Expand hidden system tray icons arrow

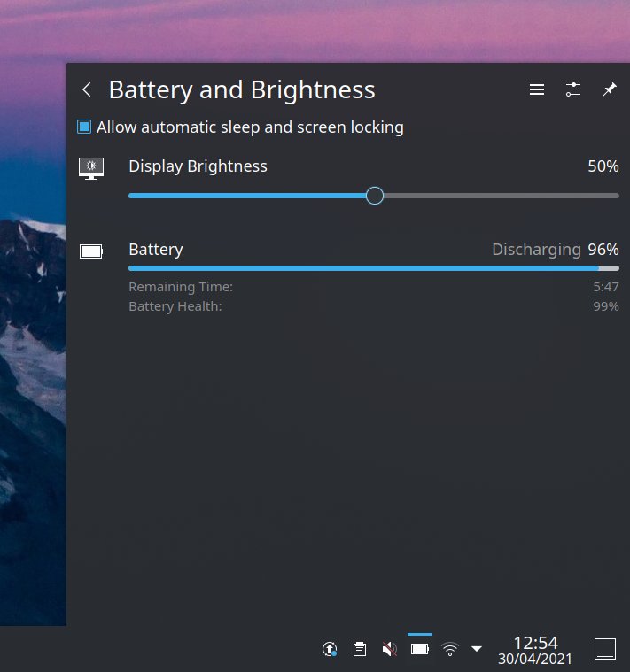pos(477,649)
